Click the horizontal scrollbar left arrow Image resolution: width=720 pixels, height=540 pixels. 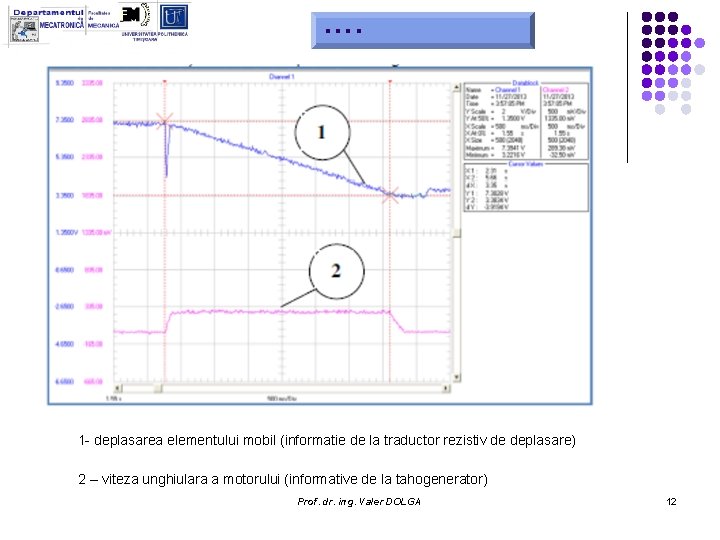[x=118, y=388]
